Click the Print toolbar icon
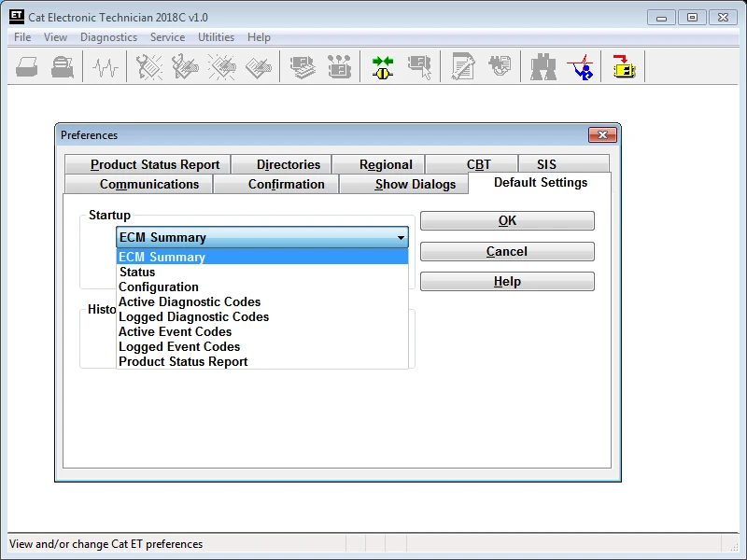 (27, 66)
